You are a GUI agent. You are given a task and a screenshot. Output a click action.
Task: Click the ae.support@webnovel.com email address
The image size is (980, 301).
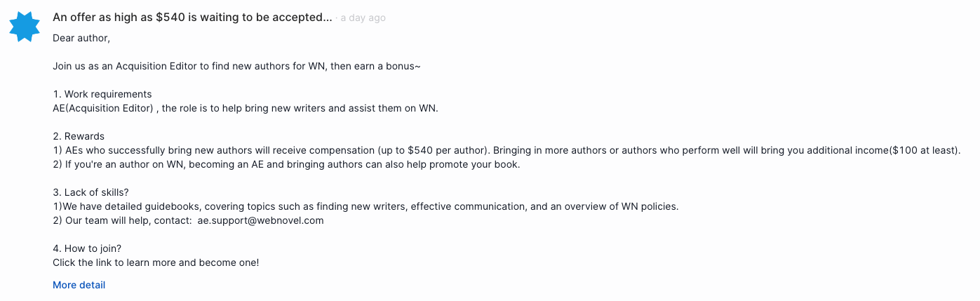(x=260, y=220)
